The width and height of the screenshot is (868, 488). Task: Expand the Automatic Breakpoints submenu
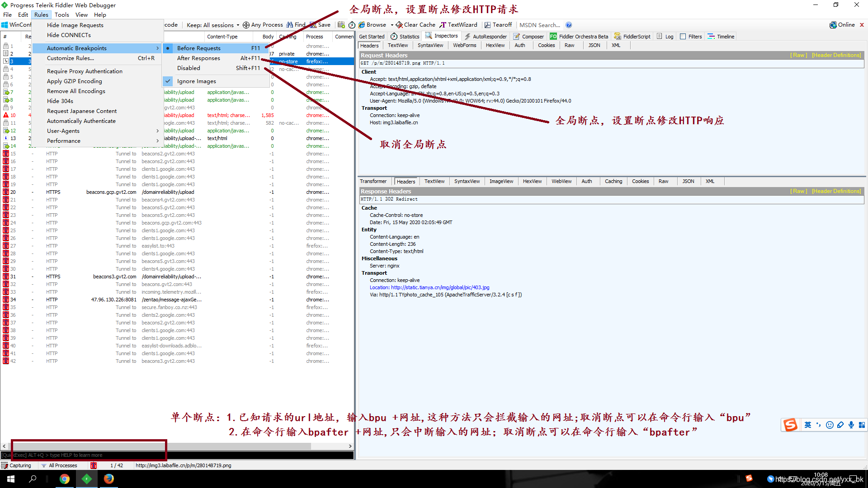click(97, 48)
